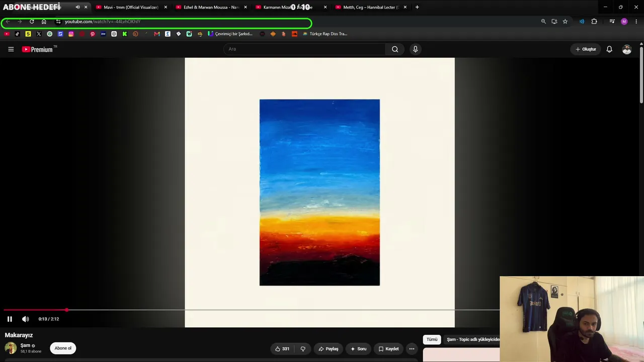
Task: Open more actions menu beside Kaydet
Action: pos(412,349)
